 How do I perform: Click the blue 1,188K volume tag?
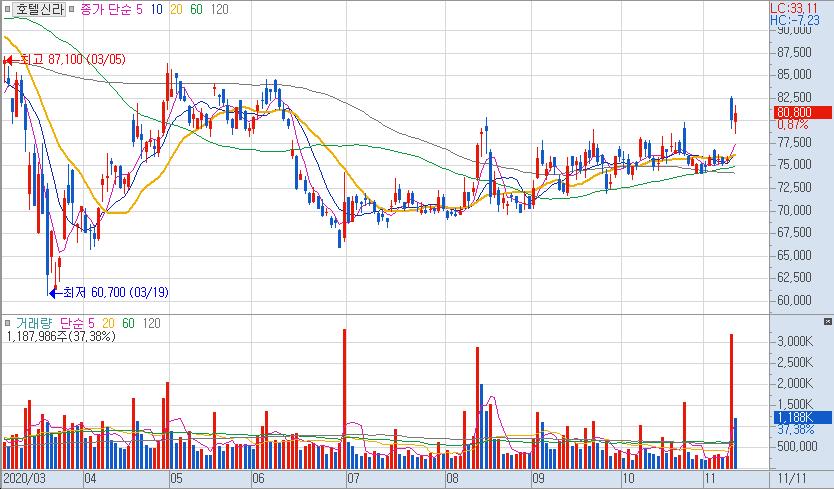pyautogui.click(x=803, y=418)
